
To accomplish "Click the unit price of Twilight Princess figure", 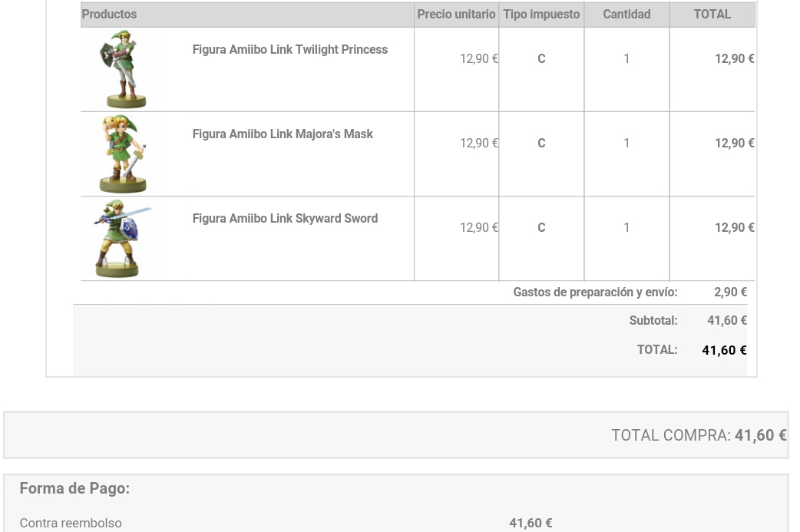I will (479, 59).
